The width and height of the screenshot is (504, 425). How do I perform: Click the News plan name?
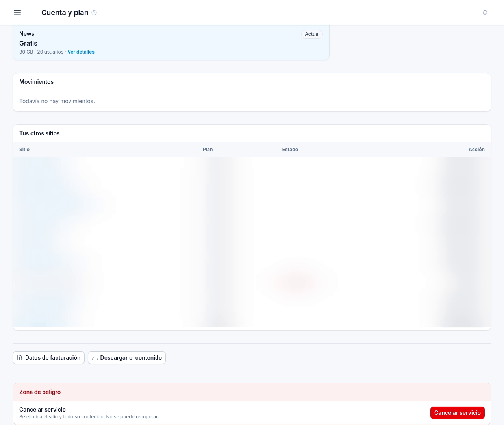click(27, 34)
